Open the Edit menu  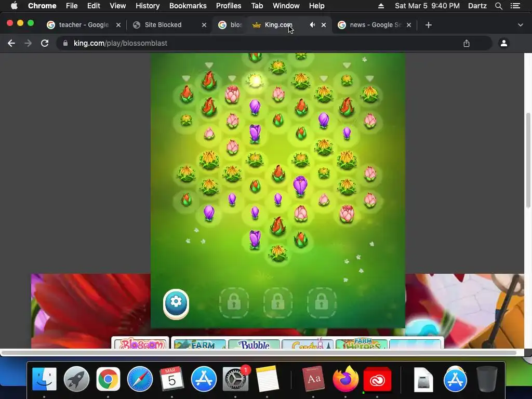click(94, 6)
